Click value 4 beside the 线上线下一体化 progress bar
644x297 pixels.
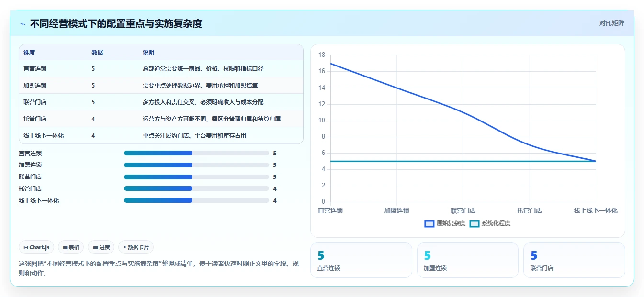pos(275,201)
